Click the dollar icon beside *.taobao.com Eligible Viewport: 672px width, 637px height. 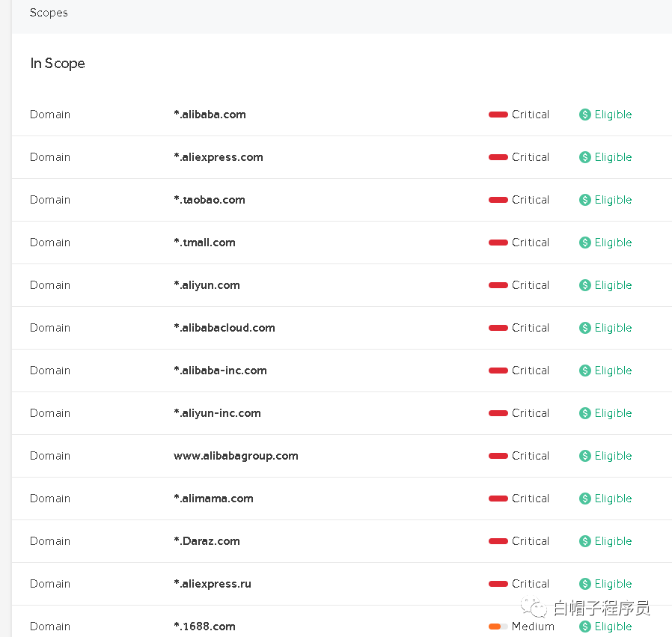pos(585,200)
